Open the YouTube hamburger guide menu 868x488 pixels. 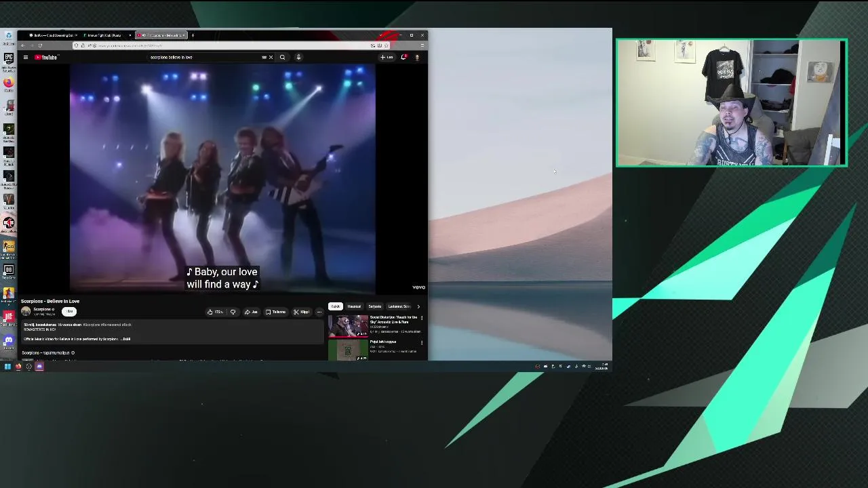pos(26,57)
